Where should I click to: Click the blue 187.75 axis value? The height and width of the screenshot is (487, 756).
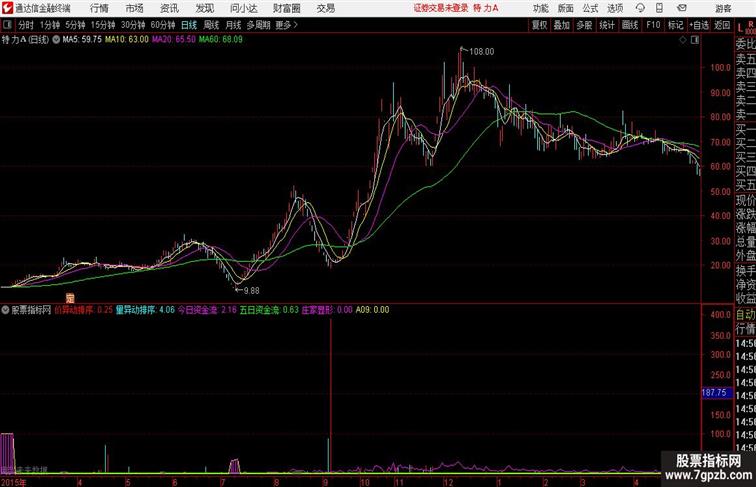coord(715,393)
